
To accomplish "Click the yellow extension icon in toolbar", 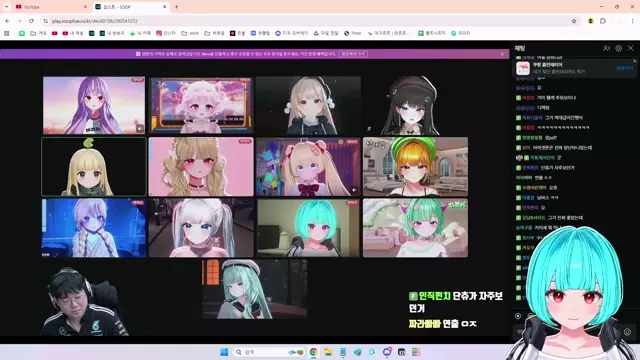I will [x=590, y=21].
